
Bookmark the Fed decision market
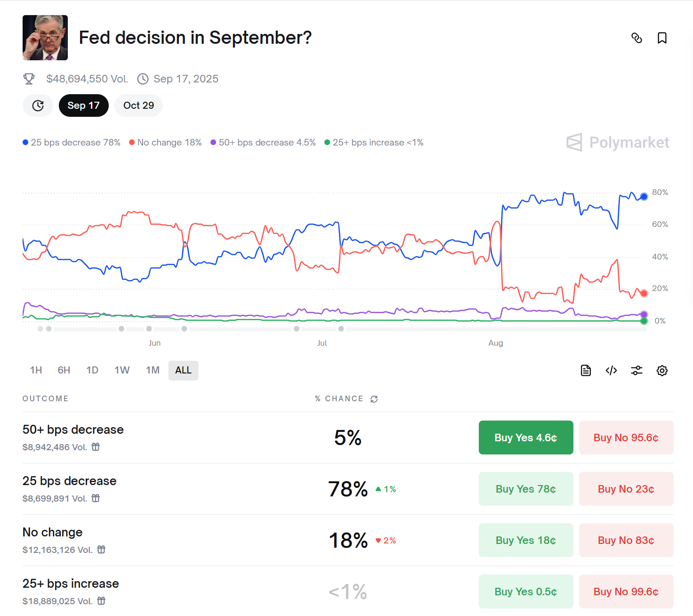tap(662, 38)
